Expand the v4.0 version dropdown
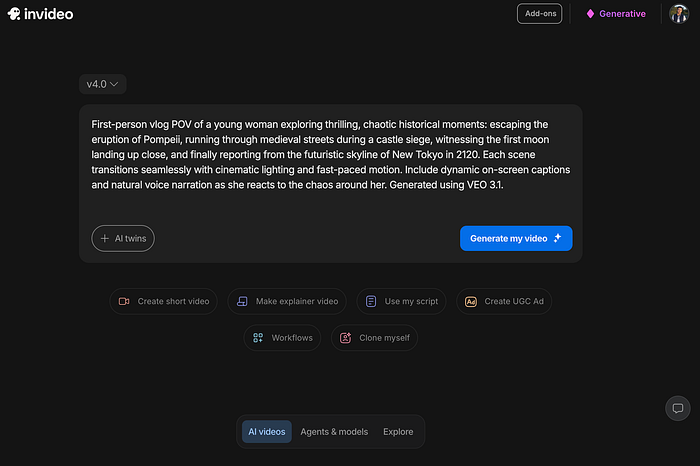Screen dimensions: 700x466 click(103, 85)
